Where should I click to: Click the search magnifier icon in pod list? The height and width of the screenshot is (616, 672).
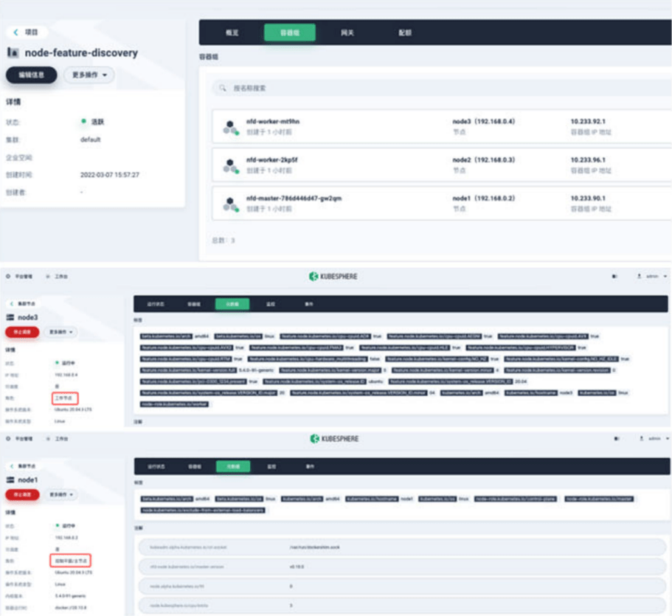(221, 88)
